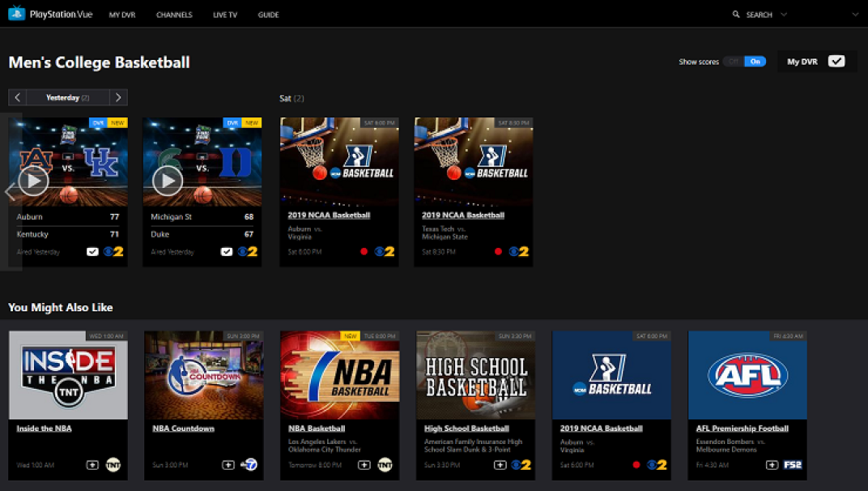Click the ABC 7 logo on NBA Countdown
868x491 pixels.
249,465
